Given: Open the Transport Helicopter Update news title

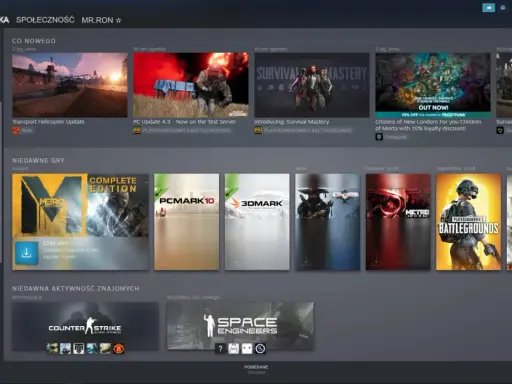Looking at the screenshot, I should coord(48,122).
